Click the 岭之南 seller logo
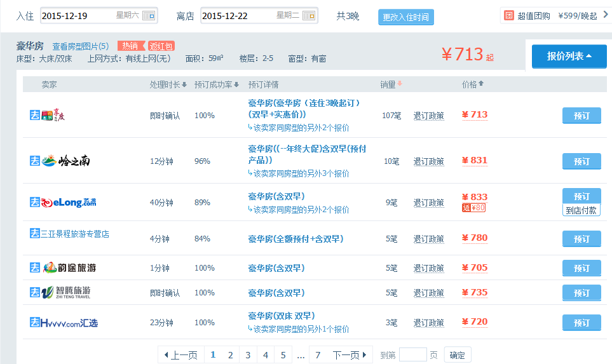This screenshot has height=364, width=612. click(60, 161)
